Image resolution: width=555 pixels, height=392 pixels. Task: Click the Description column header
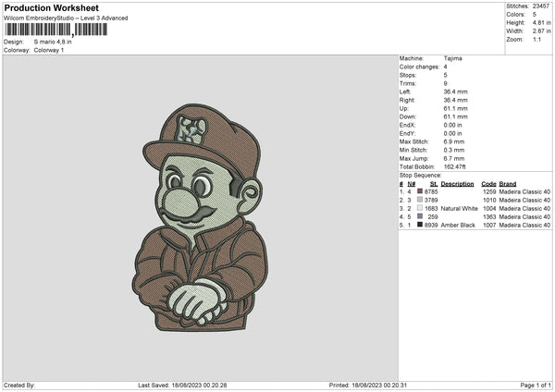[457, 183]
